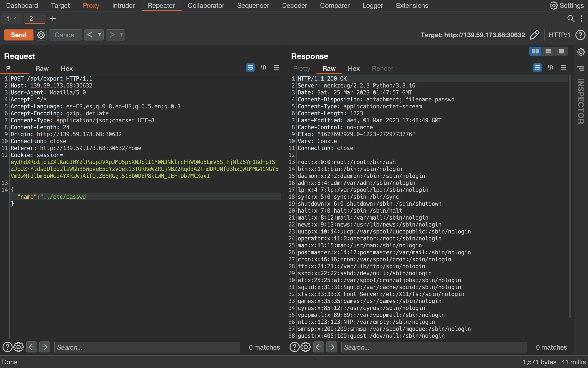Open the Logger tab
Image resolution: width=588 pixels, height=368 pixels.
tap(373, 5)
